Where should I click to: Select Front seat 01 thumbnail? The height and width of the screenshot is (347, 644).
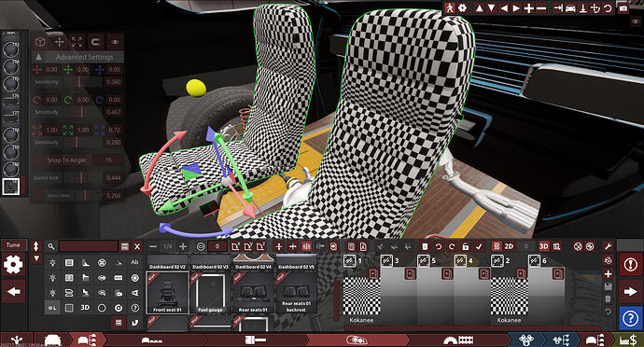pyautogui.click(x=167, y=292)
